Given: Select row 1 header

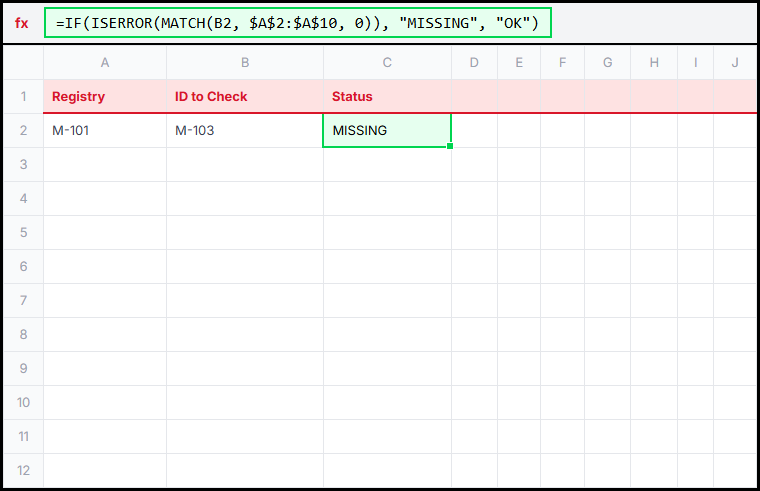Looking at the screenshot, I should [x=23, y=97].
